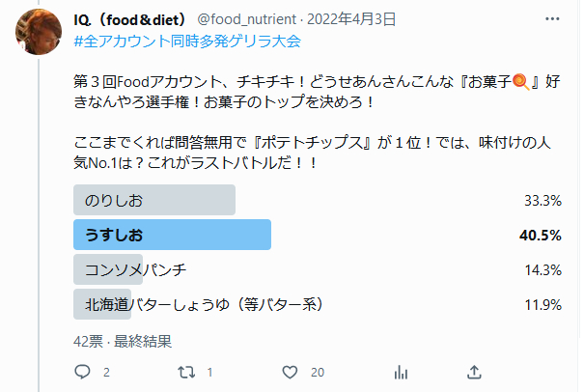The height and width of the screenshot is (392, 584).
Task: View tweet analytics bar chart icon
Action: pos(401,372)
